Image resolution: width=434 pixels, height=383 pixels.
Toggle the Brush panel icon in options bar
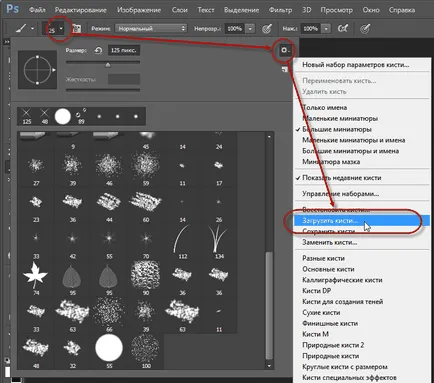pyautogui.click(x=77, y=29)
